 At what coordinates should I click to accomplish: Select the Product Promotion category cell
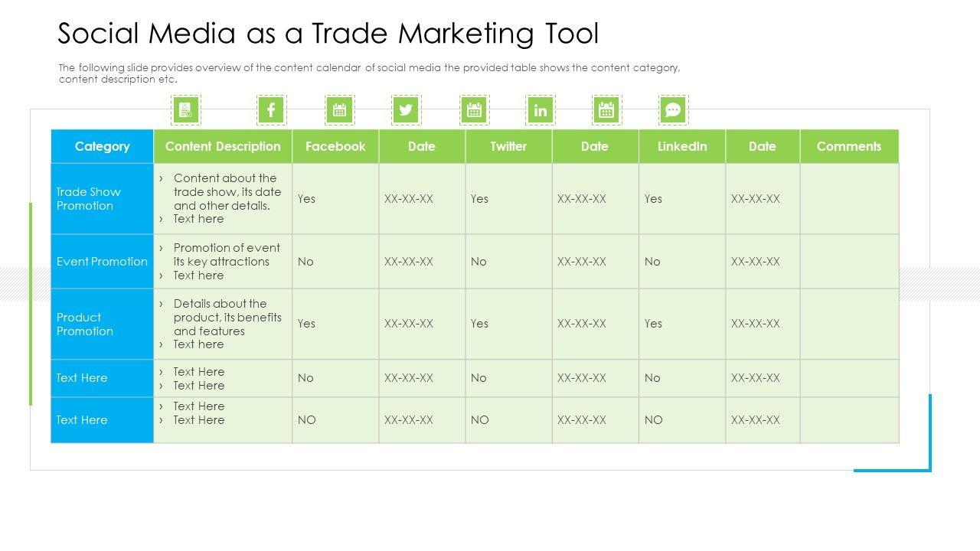pos(85,324)
